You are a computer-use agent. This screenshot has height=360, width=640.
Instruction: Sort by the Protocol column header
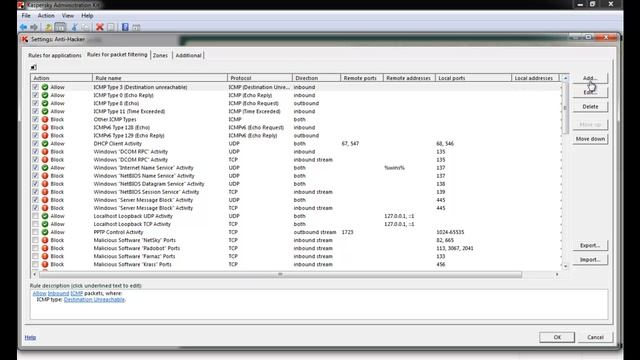(x=260, y=78)
